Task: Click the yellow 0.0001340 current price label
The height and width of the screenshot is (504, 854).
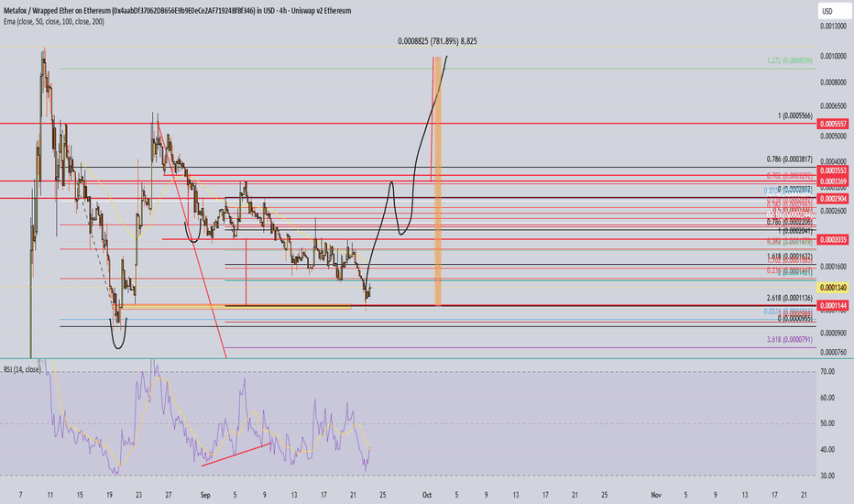Action: coord(833,288)
